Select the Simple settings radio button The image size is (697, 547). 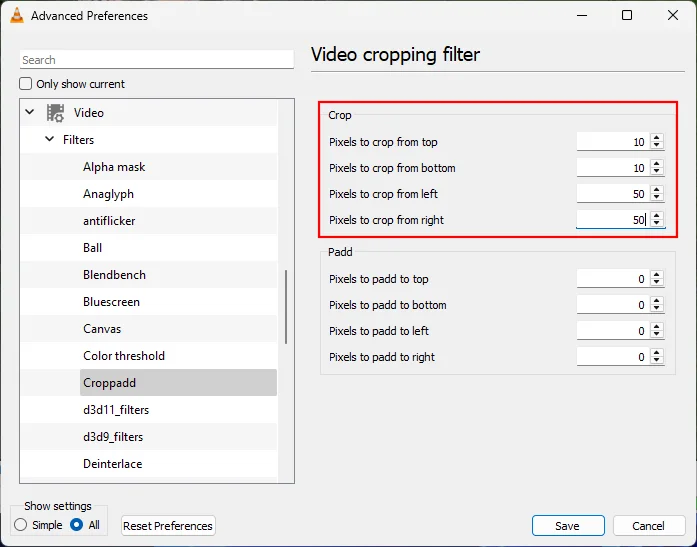[20, 525]
